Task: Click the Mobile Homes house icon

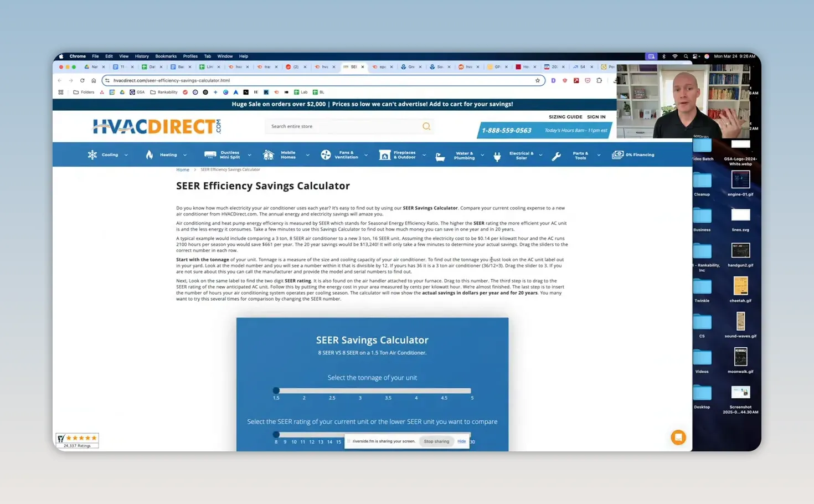Action: (x=269, y=155)
